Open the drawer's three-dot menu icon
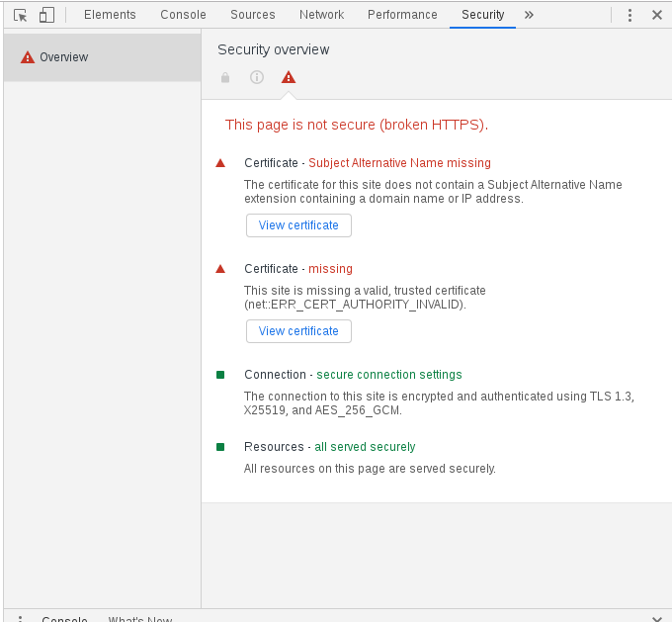Viewport: 672px width, 622px height. pos(20,619)
